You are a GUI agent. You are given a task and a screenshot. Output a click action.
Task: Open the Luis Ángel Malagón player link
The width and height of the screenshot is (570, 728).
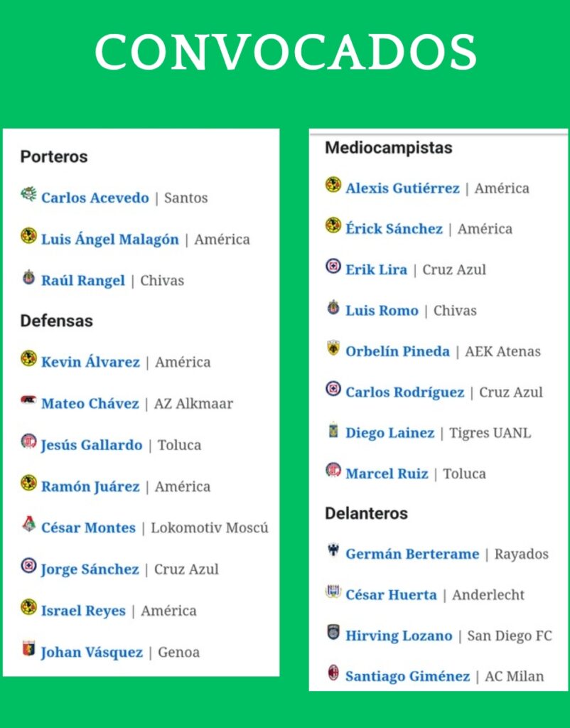tap(110, 240)
